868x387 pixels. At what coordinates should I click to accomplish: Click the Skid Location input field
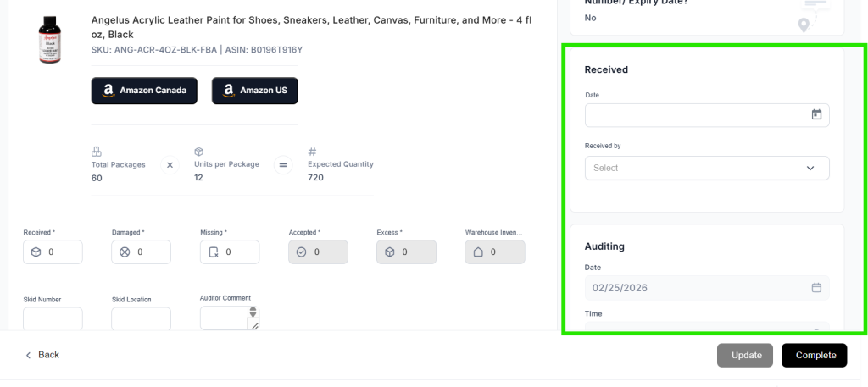click(x=142, y=319)
